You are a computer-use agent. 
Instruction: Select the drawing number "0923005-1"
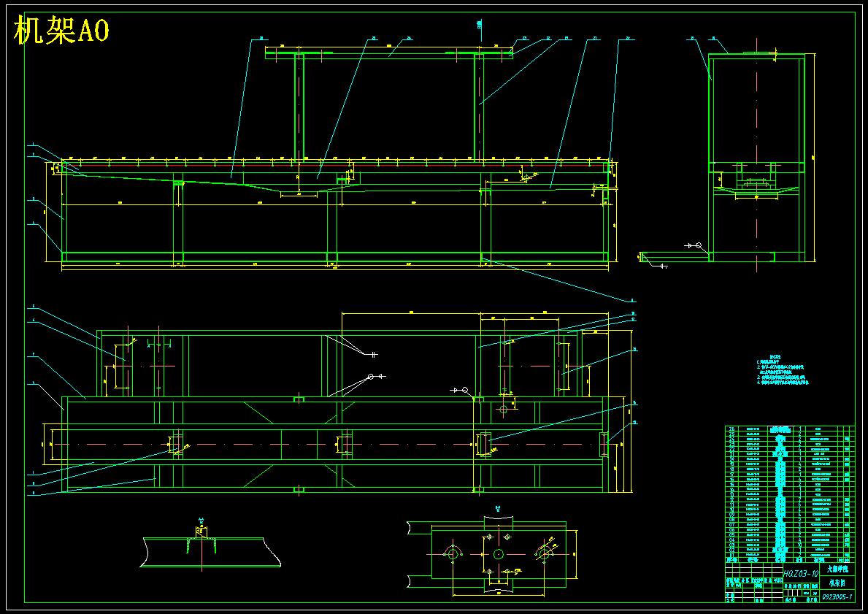click(x=837, y=596)
